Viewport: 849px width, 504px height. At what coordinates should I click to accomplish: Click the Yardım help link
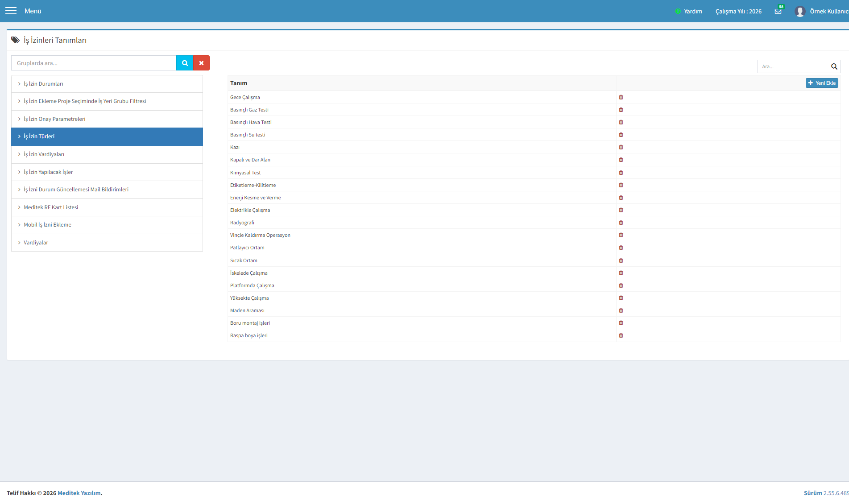(692, 11)
